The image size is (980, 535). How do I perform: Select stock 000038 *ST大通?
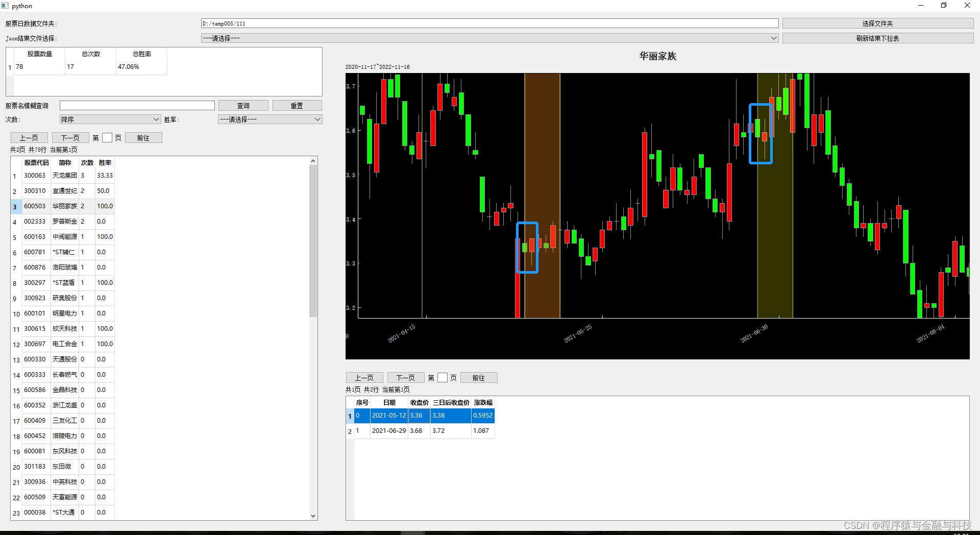[x=63, y=513]
